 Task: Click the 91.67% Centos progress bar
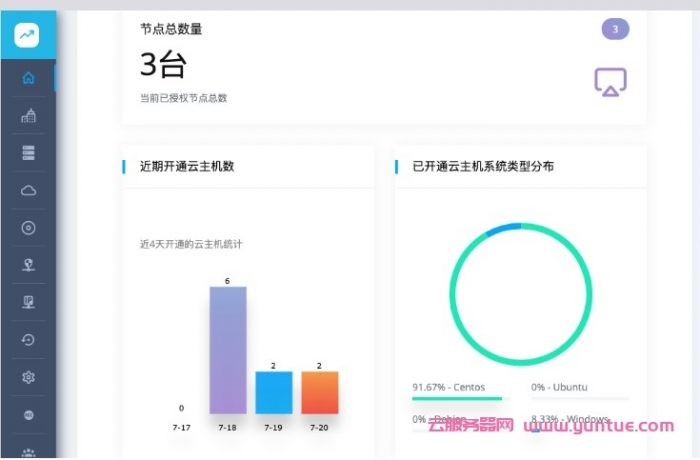(x=457, y=398)
